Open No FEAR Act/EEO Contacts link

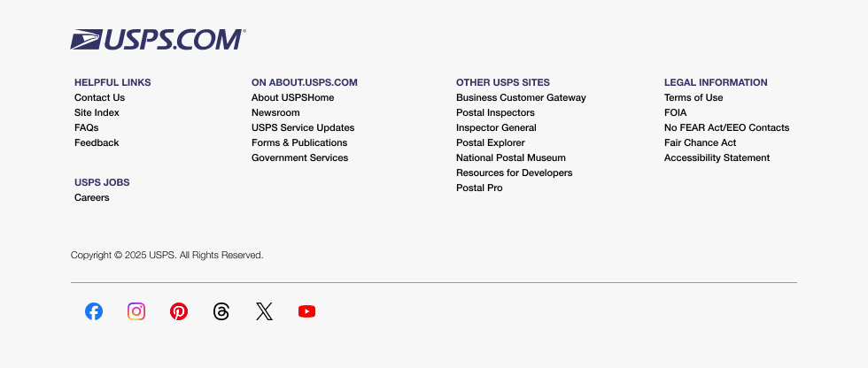click(x=727, y=127)
